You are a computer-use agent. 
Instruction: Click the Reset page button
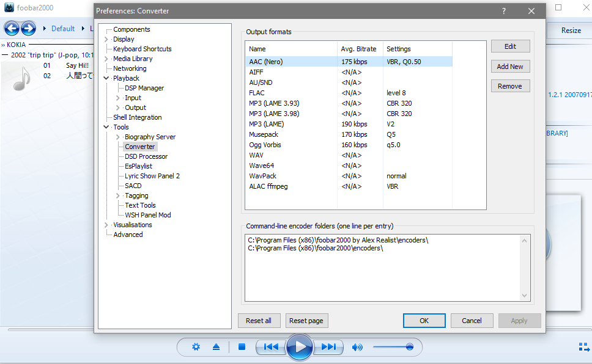tap(306, 321)
